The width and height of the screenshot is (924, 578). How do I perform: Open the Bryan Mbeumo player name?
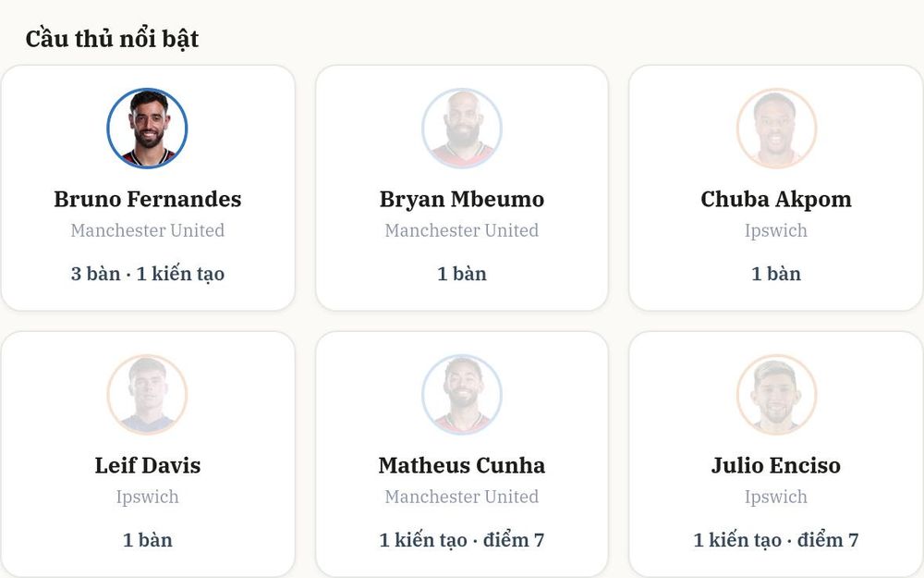462,200
